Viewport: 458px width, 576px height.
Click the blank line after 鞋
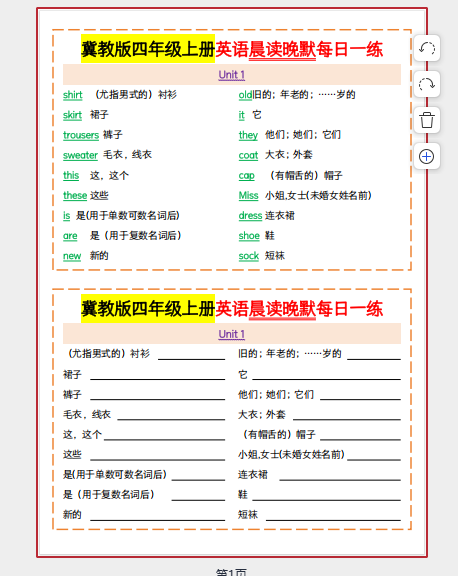click(x=327, y=499)
